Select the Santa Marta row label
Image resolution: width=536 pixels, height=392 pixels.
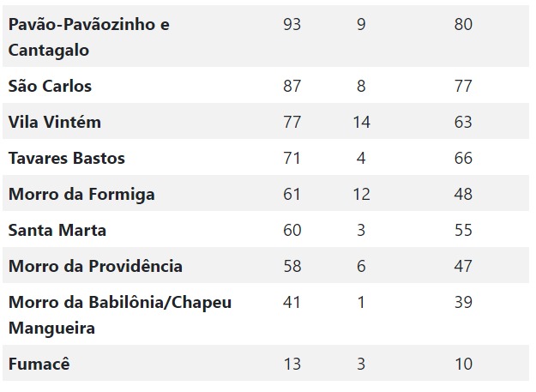click(57, 230)
